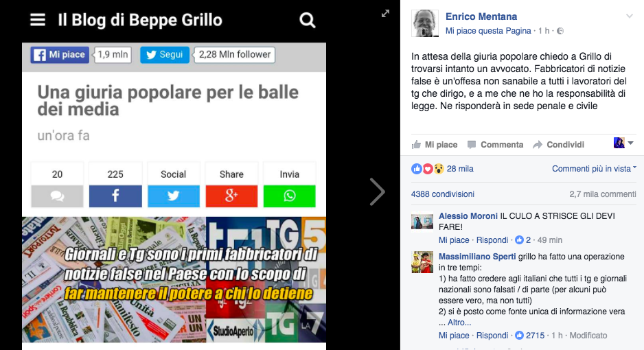This screenshot has height=350, width=644.
Task: Share on Google Plus red button
Action: 231,196
